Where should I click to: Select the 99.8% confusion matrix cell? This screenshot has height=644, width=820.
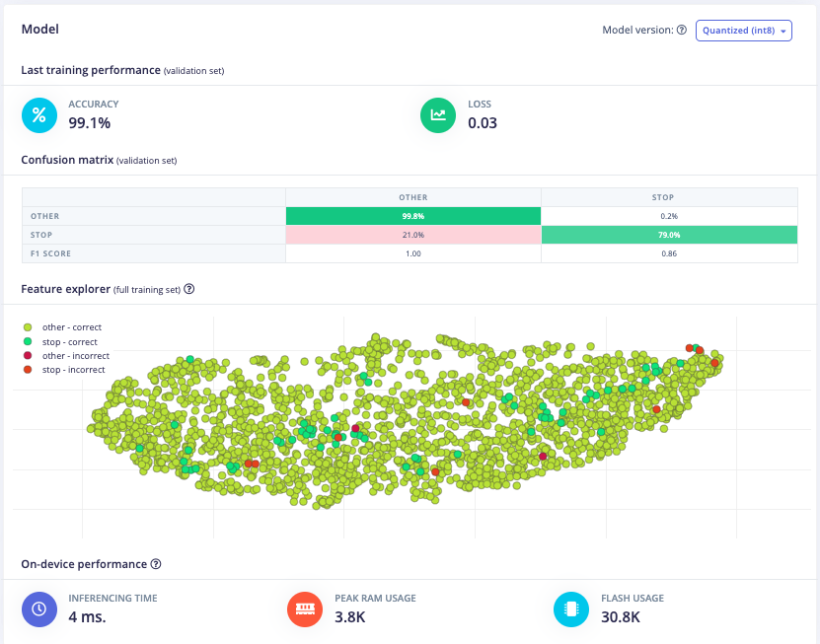pyautogui.click(x=413, y=216)
